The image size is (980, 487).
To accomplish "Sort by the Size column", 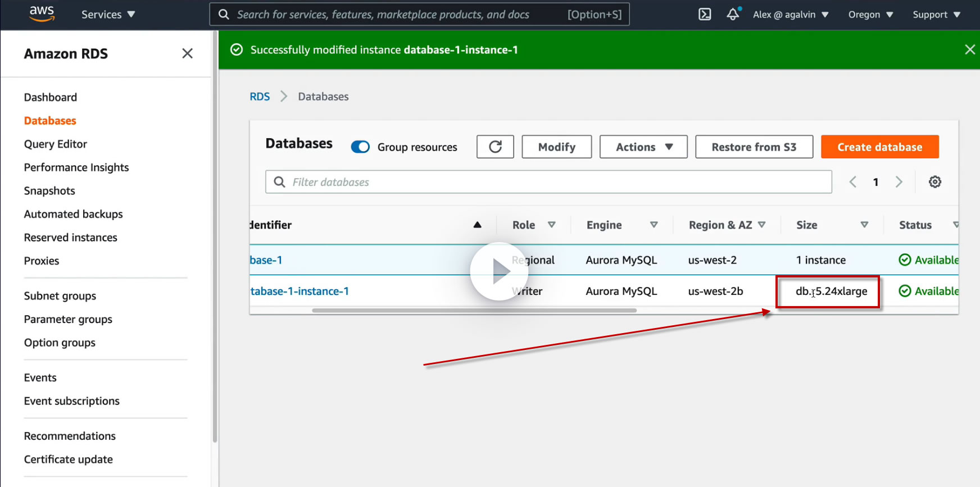I will click(x=865, y=225).
